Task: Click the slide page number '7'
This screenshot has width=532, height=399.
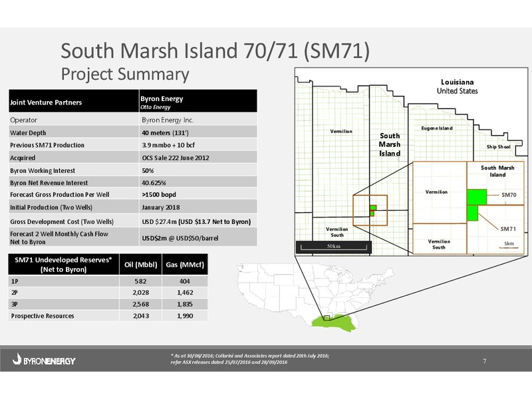Action: pyautogui.click(x=485, y=361)
